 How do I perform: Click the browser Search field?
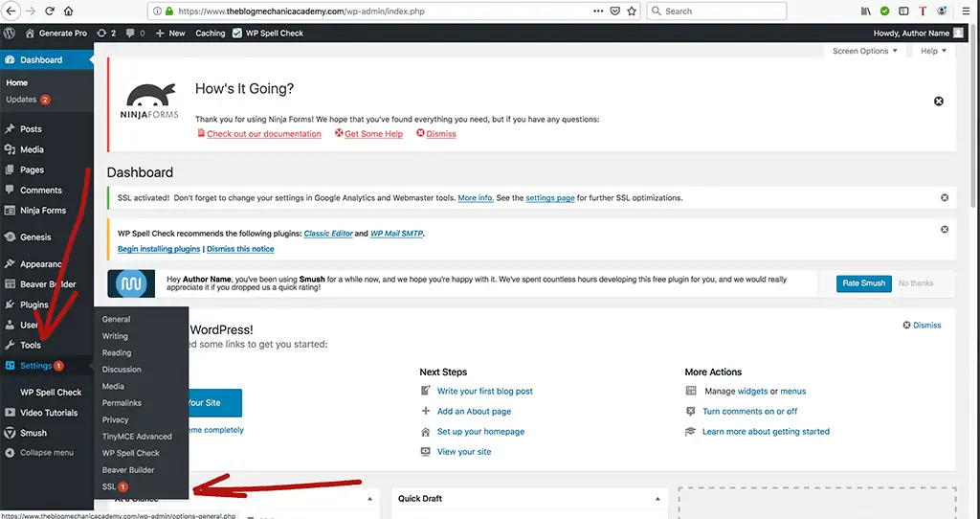click(718, 11)
